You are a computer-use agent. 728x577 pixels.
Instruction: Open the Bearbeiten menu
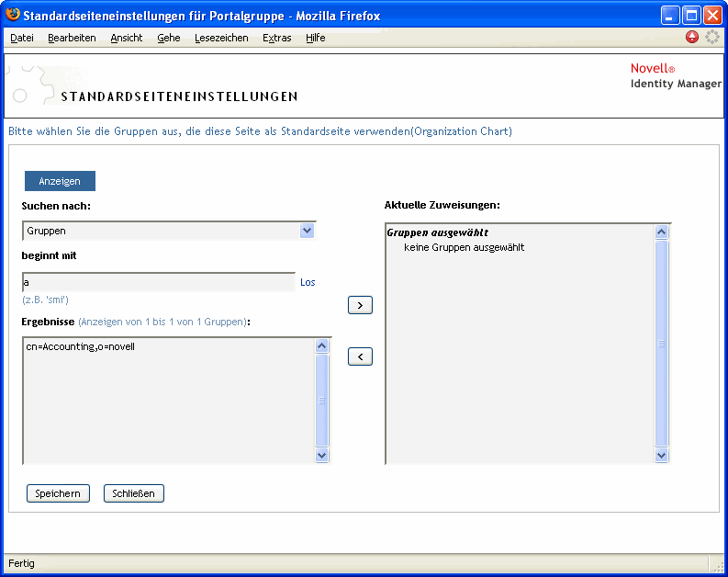click(72, 38)
